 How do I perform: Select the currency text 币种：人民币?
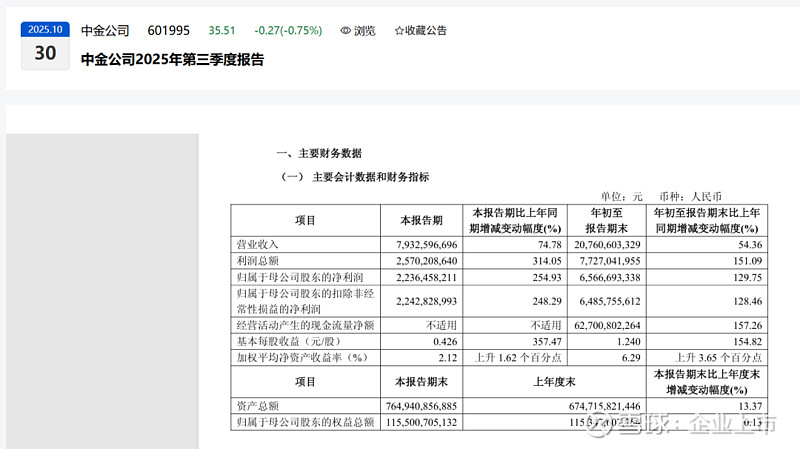[x=690, y=196]
